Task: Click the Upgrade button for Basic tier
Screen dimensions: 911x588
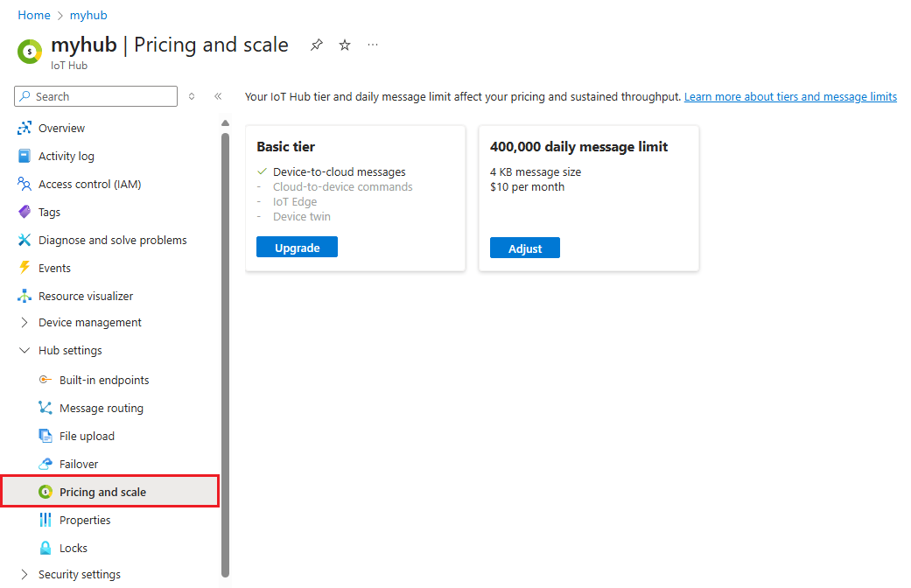Action: 296,247
